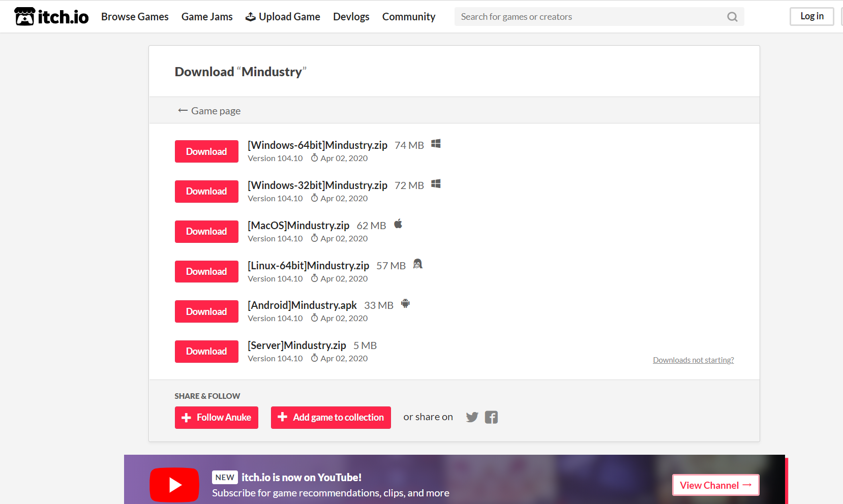The image size is (843, 504).
Task: Return to Game page link
Action: pyautogui.click(x=209, y=111)
